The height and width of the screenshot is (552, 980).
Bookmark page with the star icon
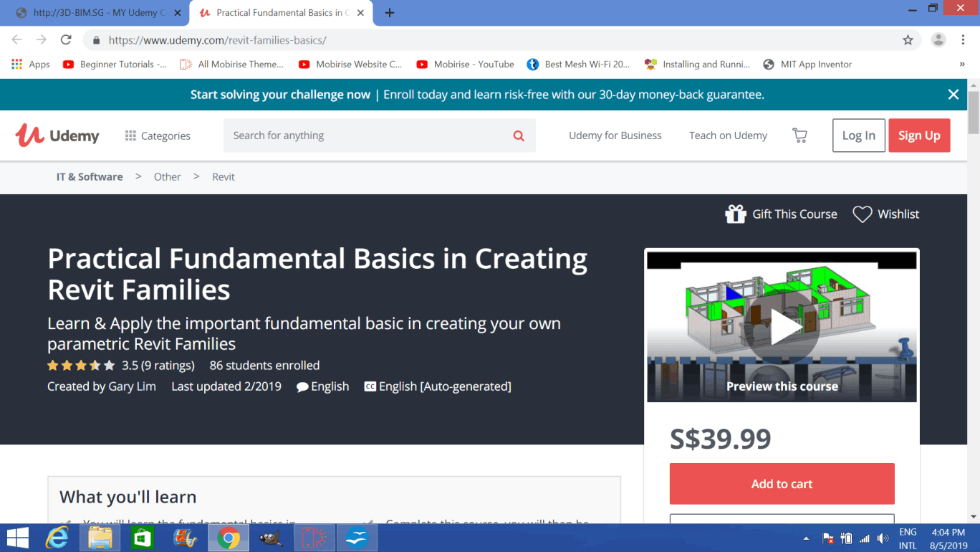908,40
